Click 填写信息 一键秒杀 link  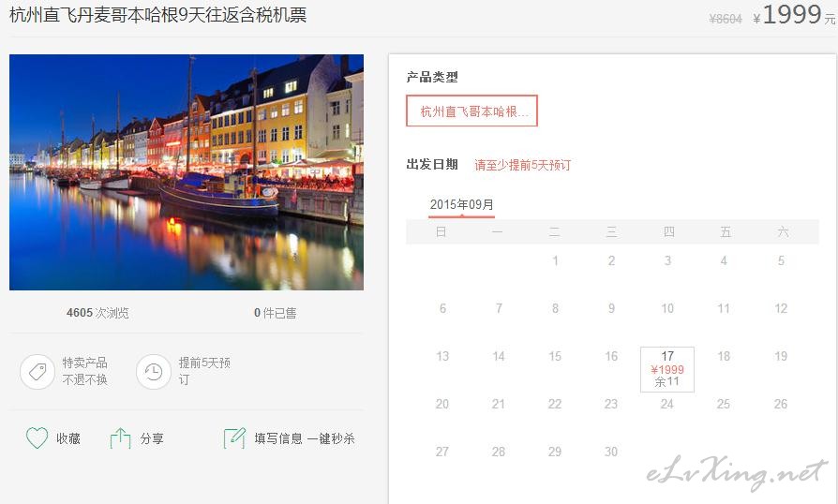304,438
